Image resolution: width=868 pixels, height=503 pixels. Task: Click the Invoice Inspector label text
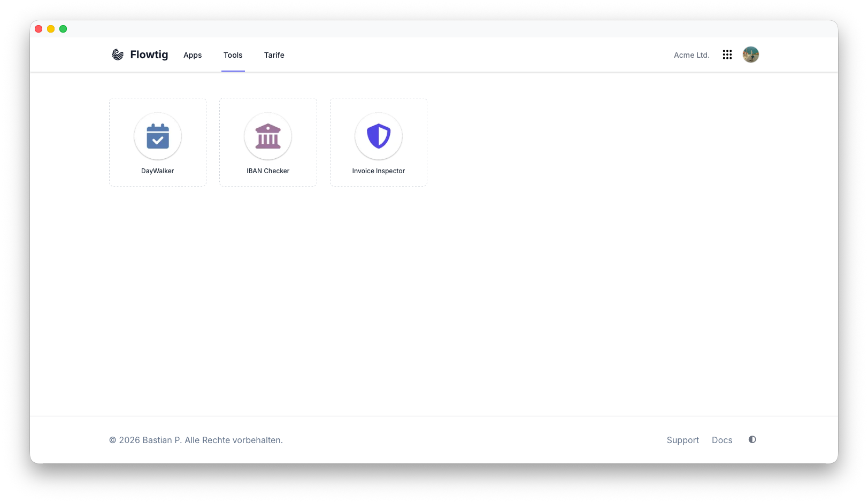379,171
